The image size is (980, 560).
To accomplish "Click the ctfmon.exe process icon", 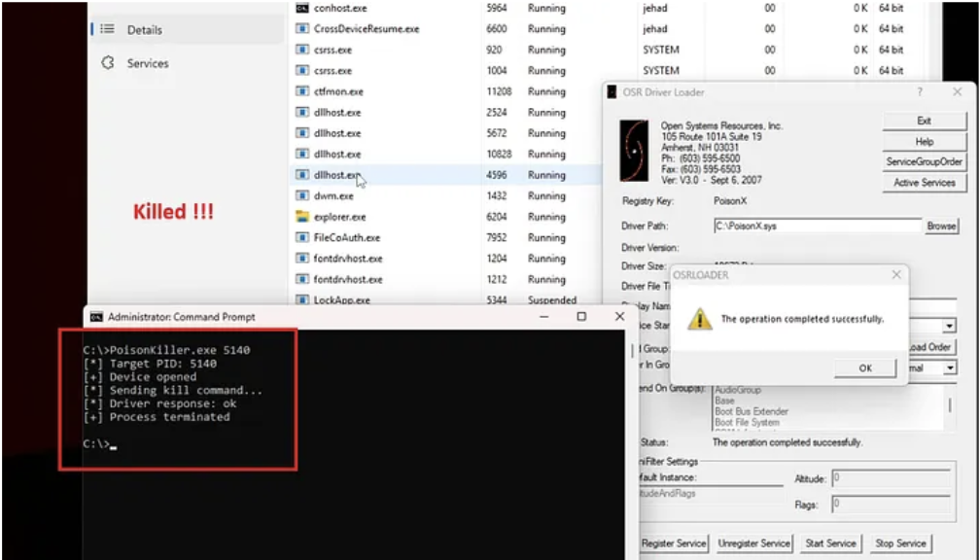I will coord(302,91).
